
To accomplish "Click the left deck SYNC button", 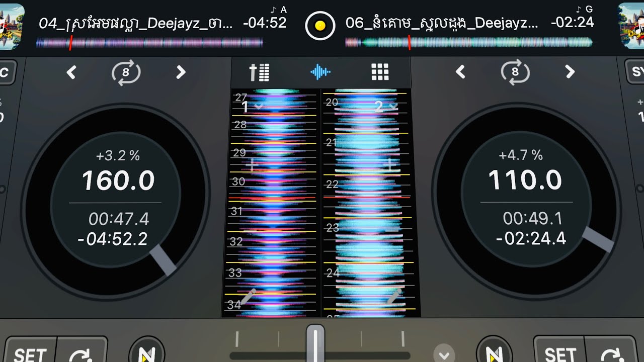I will coord(7,72).
